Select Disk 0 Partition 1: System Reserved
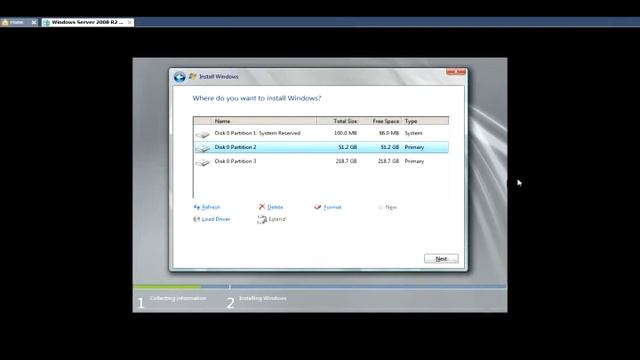 pyautogui.click(x=321, y=133)
